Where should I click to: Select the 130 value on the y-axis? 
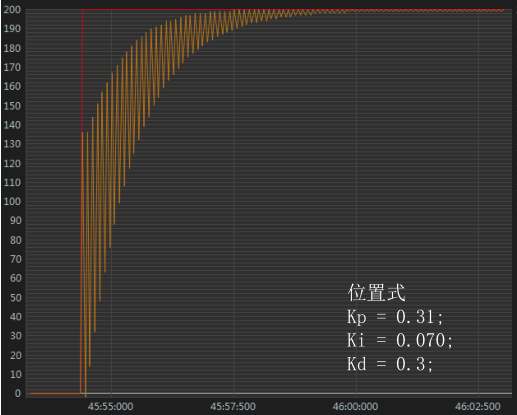12,144
